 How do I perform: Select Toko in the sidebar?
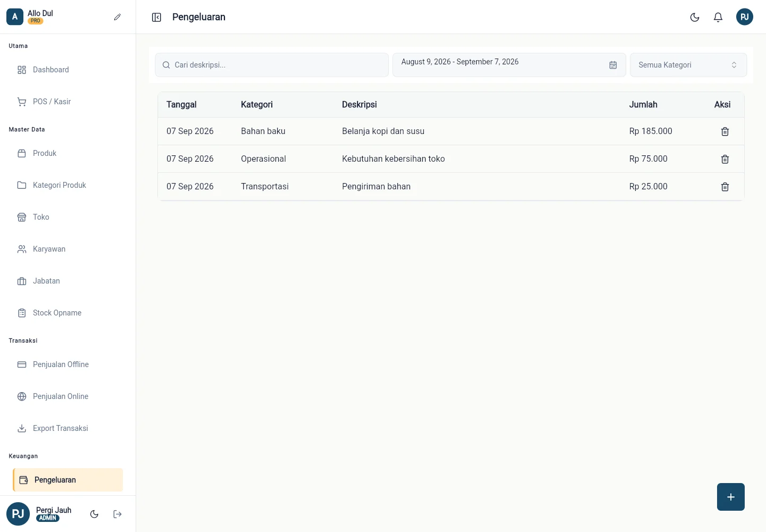click(x=68, y=217)
